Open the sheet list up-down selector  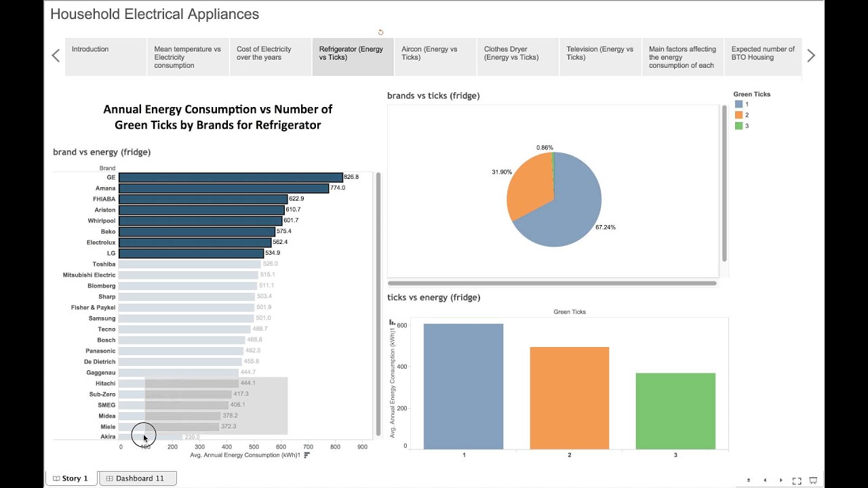pyautogui.click(x=749, y=480)
